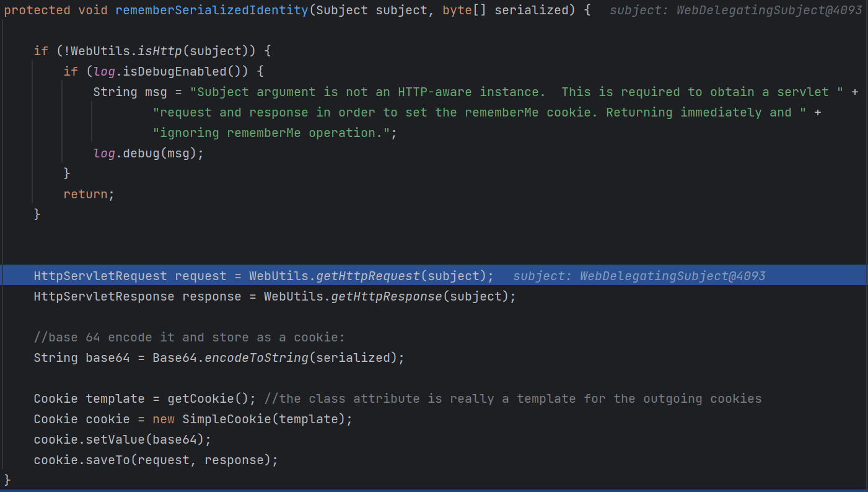Click the log.debug(msg) statement
Viewport: 868px width, 492px height.
coord(149,153)
